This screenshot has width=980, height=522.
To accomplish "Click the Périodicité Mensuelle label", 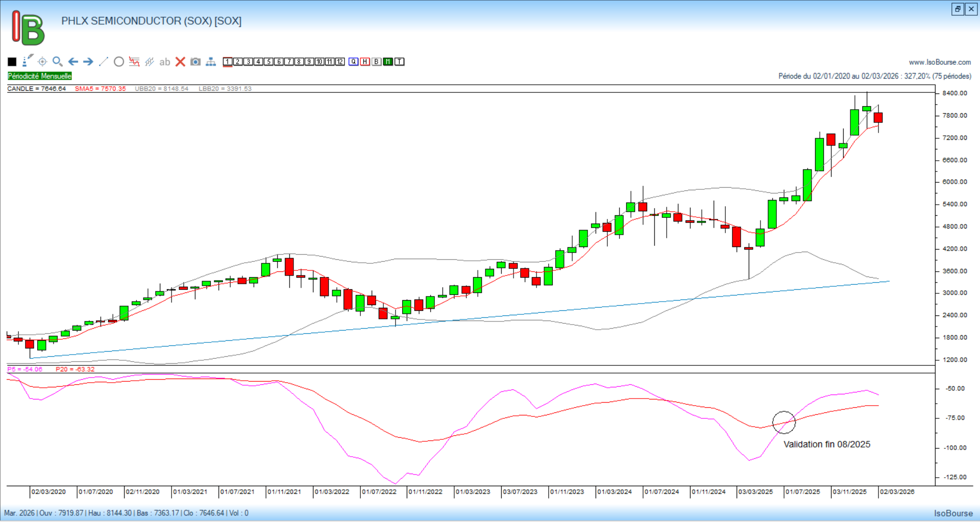I will pyautogui.click(x=40, y=76).
